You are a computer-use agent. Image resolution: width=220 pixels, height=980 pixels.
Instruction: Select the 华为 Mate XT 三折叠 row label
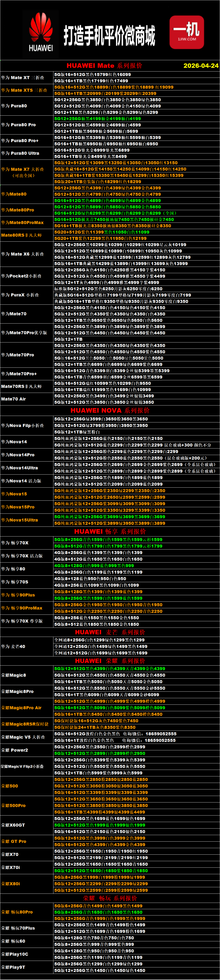tap(22, 78)
